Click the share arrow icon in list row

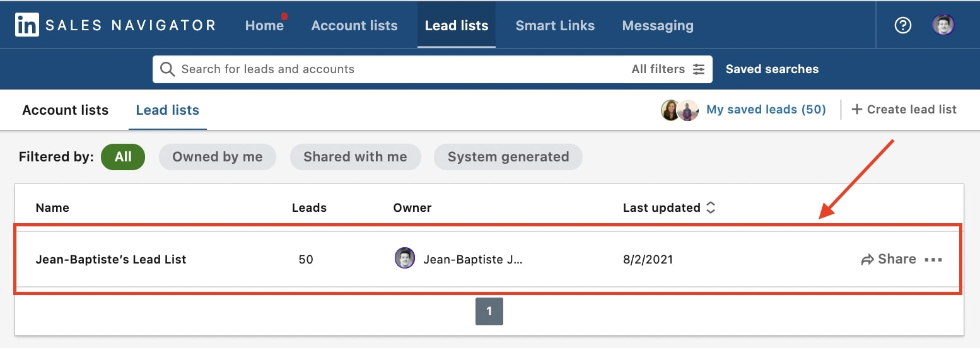[868, 260]
